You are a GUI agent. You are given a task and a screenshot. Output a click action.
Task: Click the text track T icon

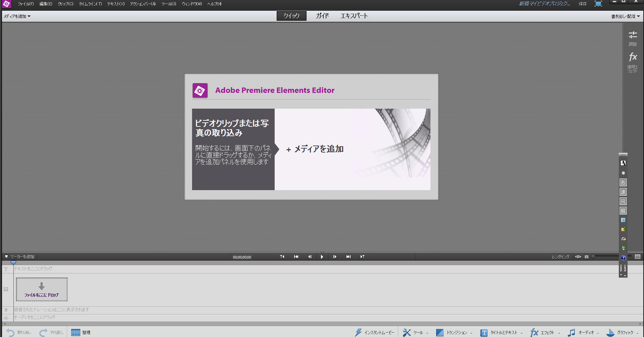[x=6, y=269]
